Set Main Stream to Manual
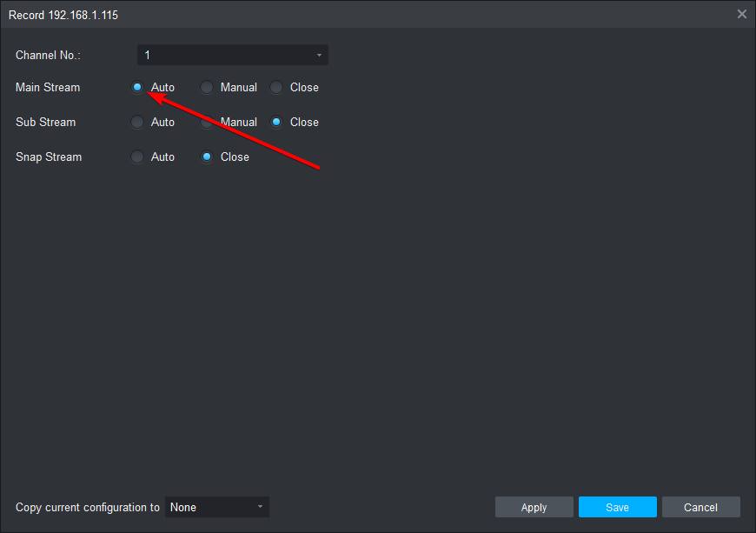The height and width of the screenshot is (533, 756). click(207, 87)
